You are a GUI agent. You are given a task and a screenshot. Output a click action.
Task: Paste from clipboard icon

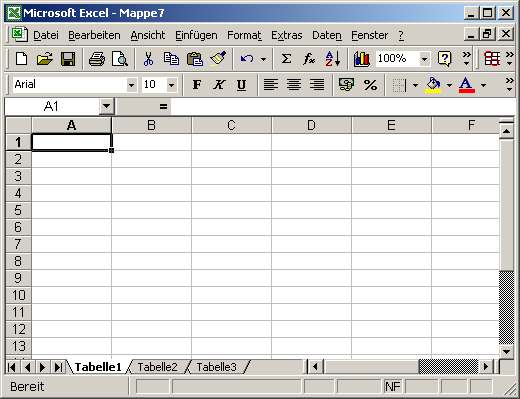click(x=195, y=59)
